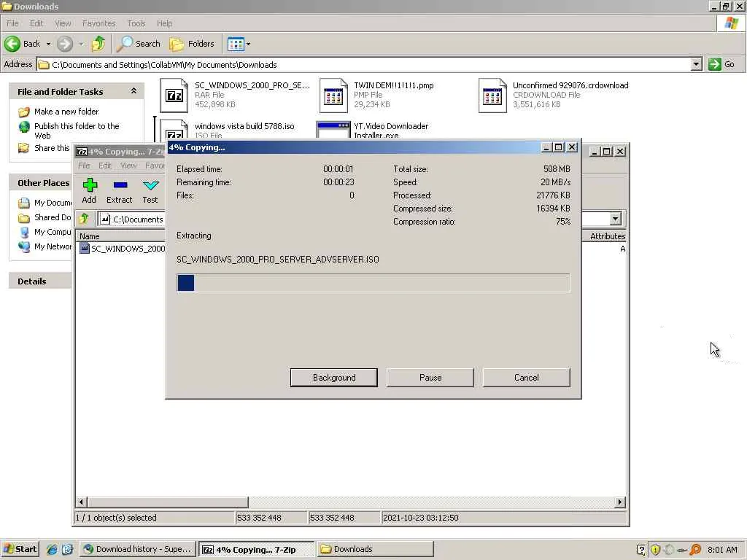Click the Explorer address path field
This screenshot has height=560, width=747.
364,64
